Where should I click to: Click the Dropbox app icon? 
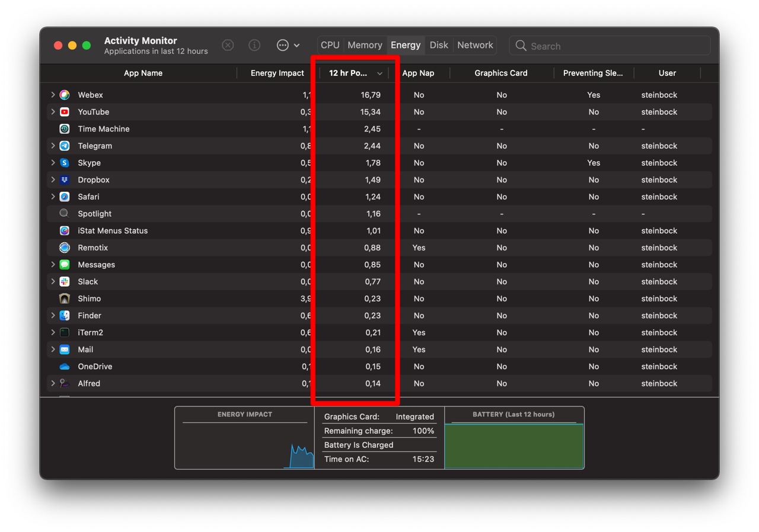65,180
